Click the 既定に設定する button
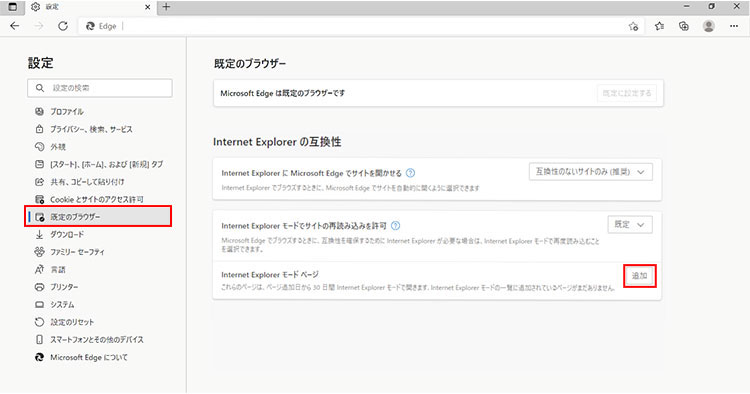The image size is (750, 394). tap(627, 93)
